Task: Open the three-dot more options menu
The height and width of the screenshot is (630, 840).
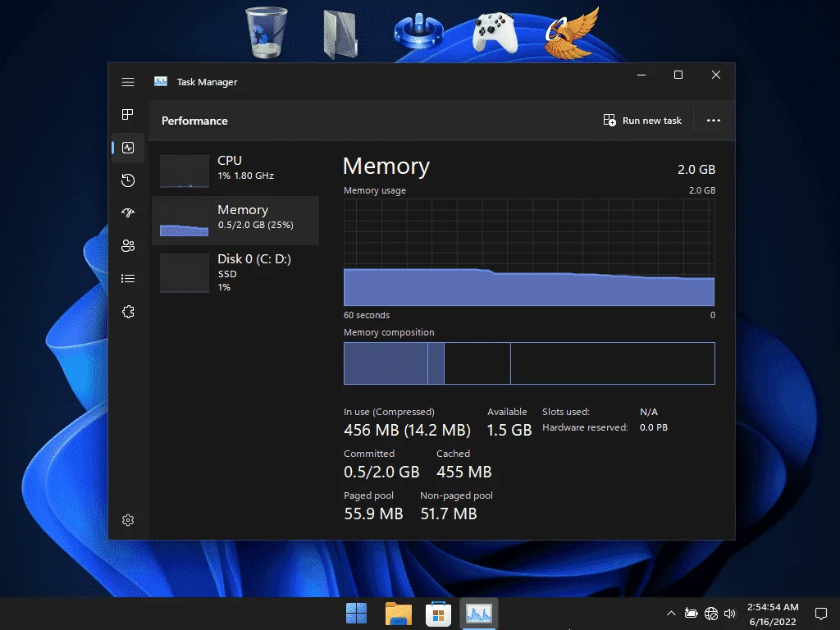Action: point(713,121)
